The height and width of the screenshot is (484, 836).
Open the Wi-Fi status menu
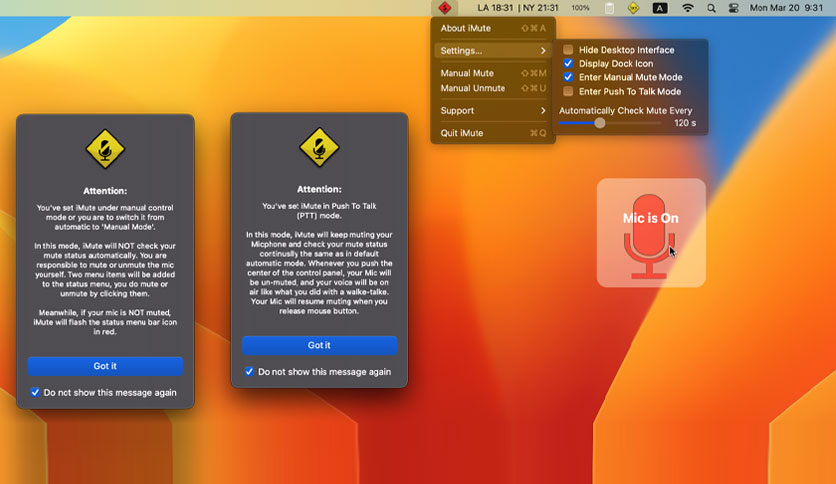pos(688,8)
